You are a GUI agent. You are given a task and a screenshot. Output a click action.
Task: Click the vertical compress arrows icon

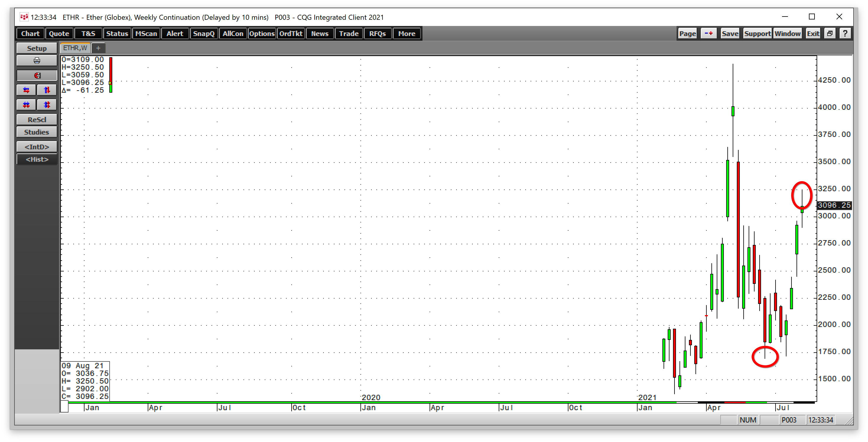click(47, 105)
